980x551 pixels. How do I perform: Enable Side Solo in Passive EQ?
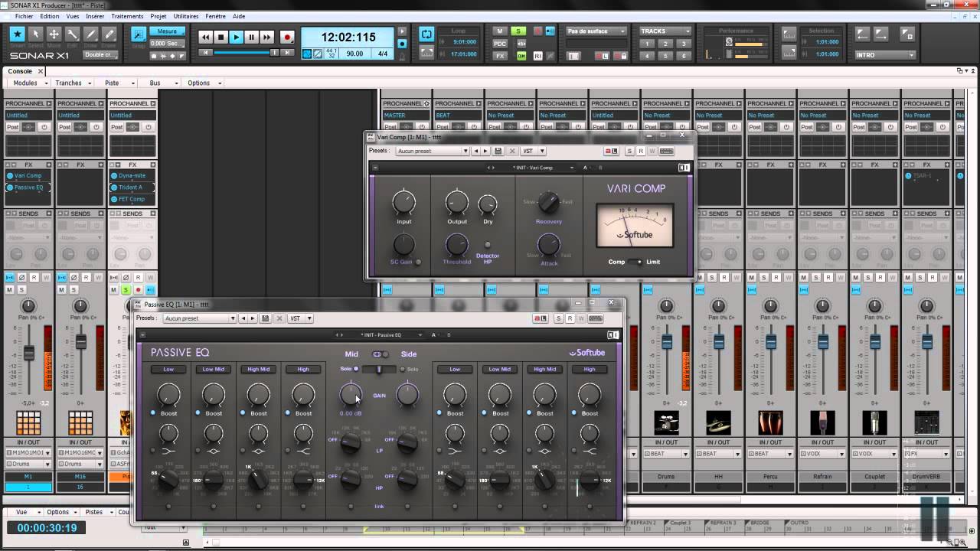coord(403,369)
